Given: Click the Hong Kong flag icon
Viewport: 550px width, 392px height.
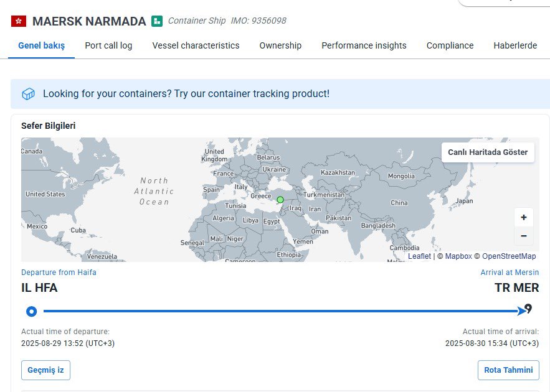Looking at the screenshot, I should click(19, 21).
